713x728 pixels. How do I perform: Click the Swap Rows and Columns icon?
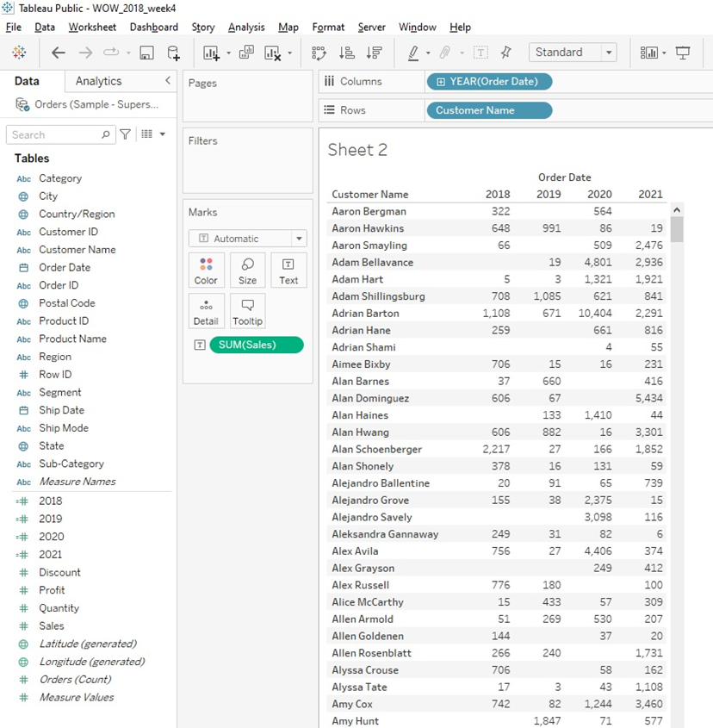(x=319, y=53)
